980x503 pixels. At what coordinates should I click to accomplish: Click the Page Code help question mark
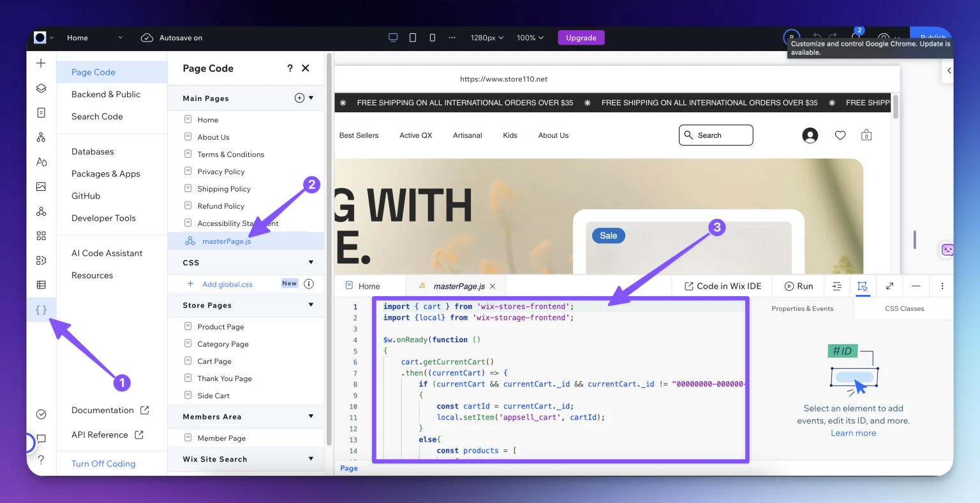(x=290, y=68)
